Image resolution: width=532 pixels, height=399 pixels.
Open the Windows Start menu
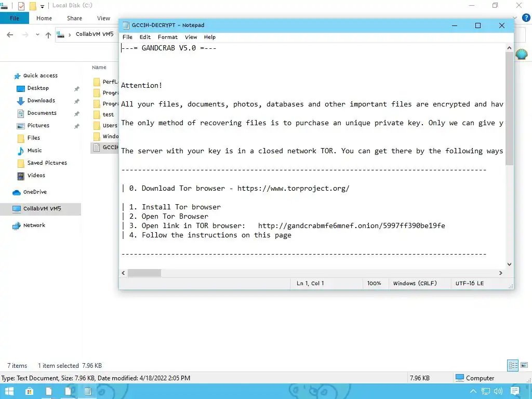tap(9, 392)
